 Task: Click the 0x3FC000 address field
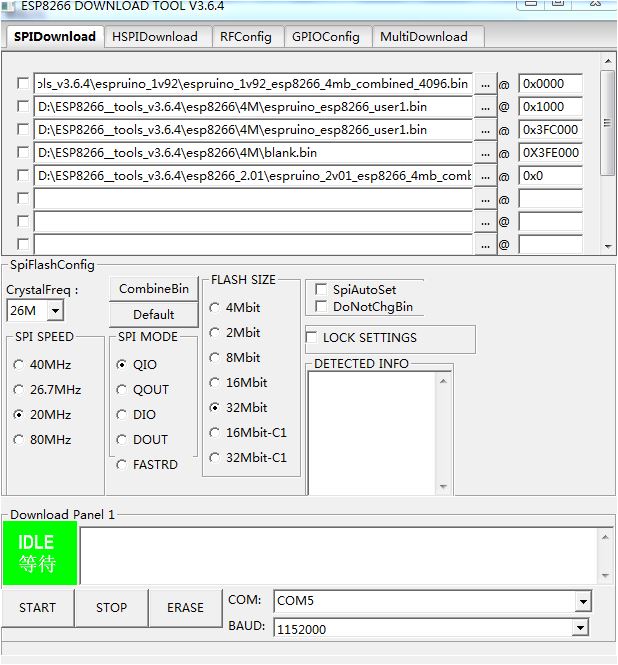pyautogui.click(x=550, y=130)
